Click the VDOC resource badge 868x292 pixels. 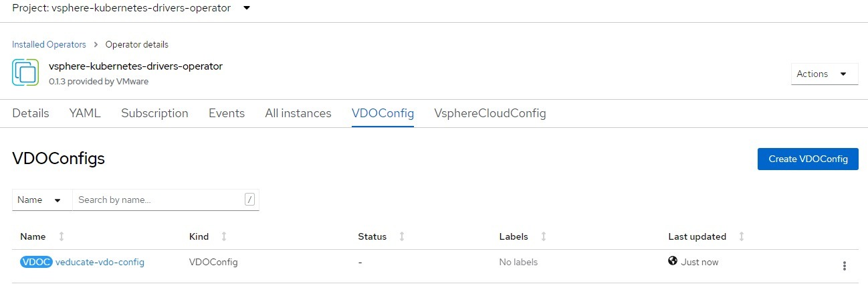point(36,262)
